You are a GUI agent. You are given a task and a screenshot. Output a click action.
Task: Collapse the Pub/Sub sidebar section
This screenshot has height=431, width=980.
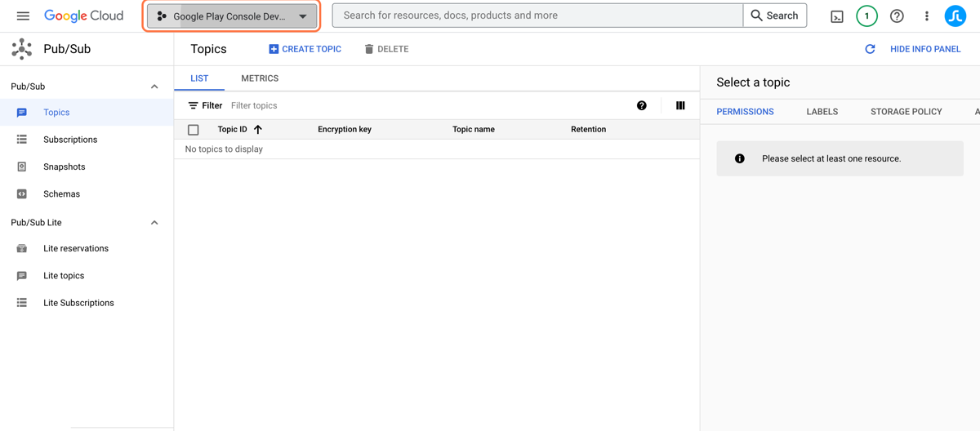coord(154,87)
